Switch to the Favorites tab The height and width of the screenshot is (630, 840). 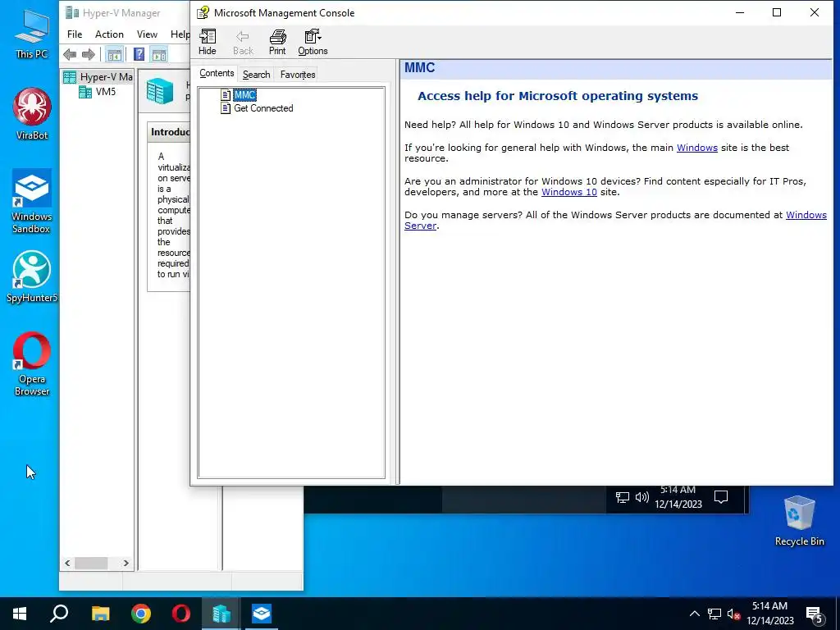(x=298, y=75)
